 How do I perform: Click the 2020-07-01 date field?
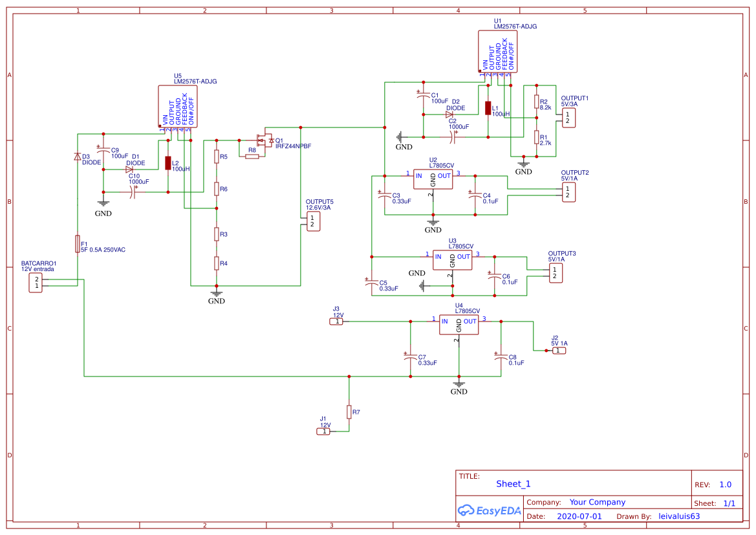tap(579, 516)
